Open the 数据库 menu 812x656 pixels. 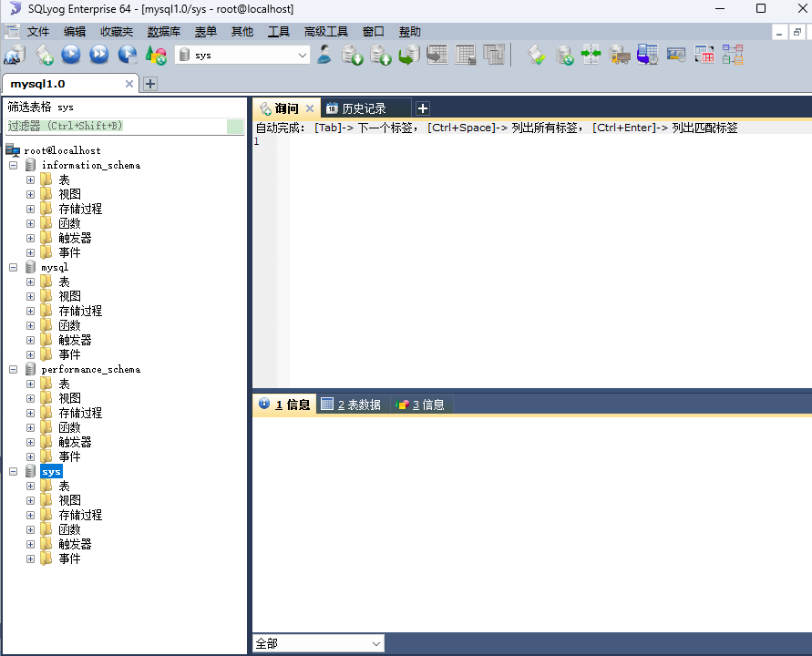point(164,32)
